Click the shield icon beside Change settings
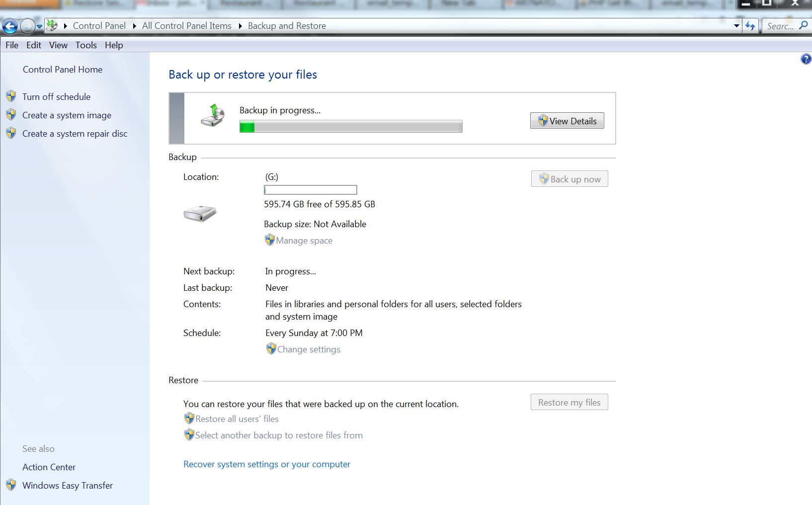This screenshot has height=505, width=812. tap(271, 349)
